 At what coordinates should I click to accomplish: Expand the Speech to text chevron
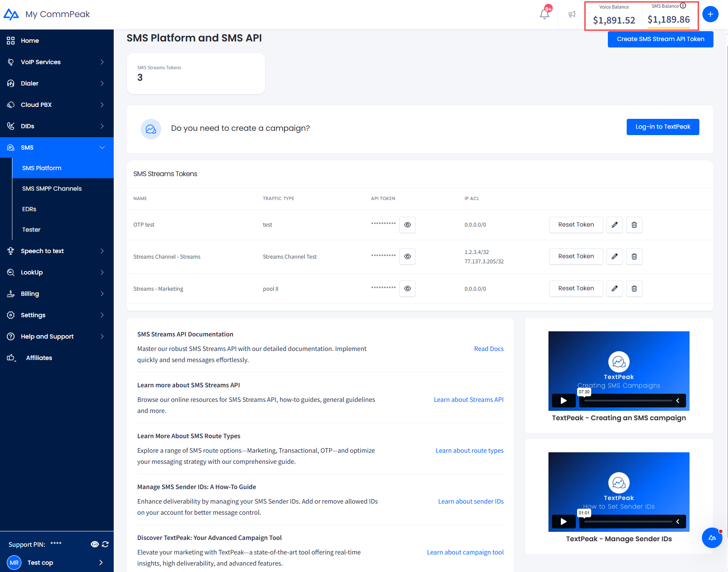(102, 251)
